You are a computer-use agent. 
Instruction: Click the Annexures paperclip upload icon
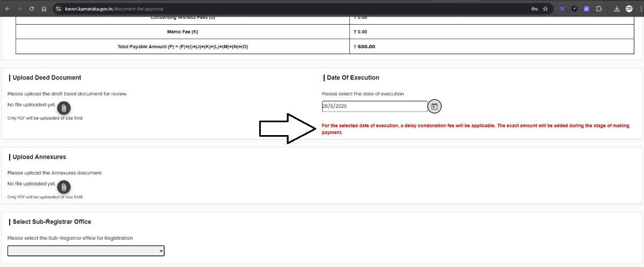pyautogui.click(x=63, y=187)
